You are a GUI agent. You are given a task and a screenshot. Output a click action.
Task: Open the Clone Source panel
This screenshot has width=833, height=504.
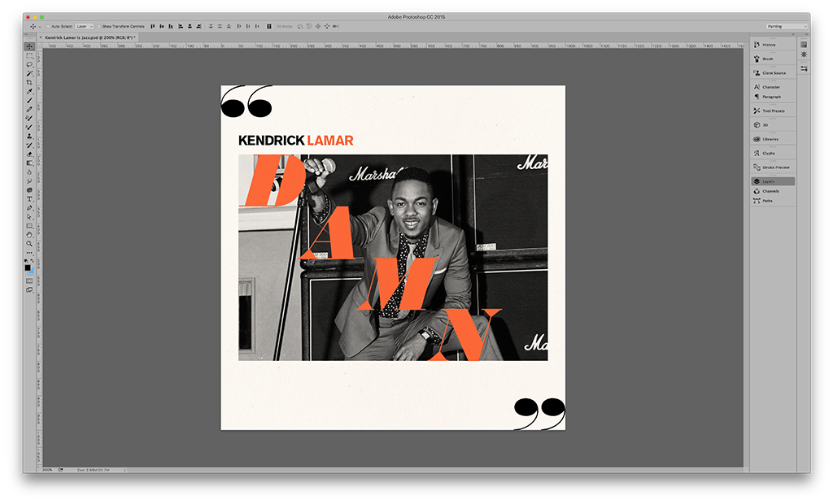[773, 73]
